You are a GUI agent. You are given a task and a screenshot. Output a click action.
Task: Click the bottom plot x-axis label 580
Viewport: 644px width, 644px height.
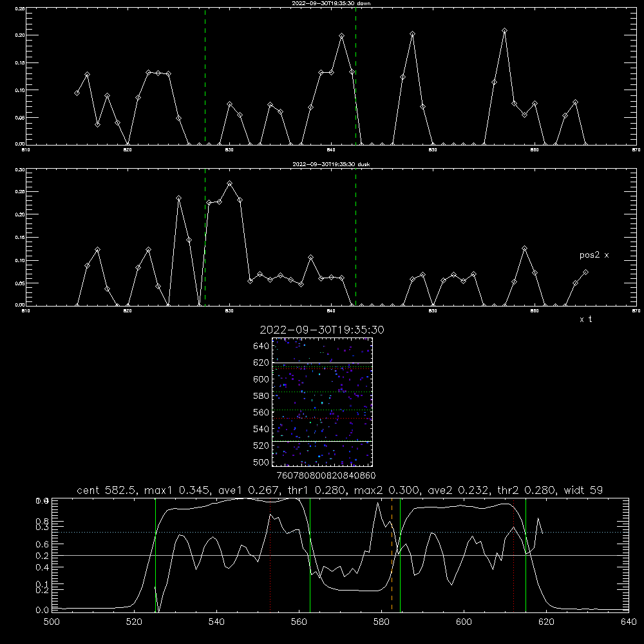click(381, 622)
